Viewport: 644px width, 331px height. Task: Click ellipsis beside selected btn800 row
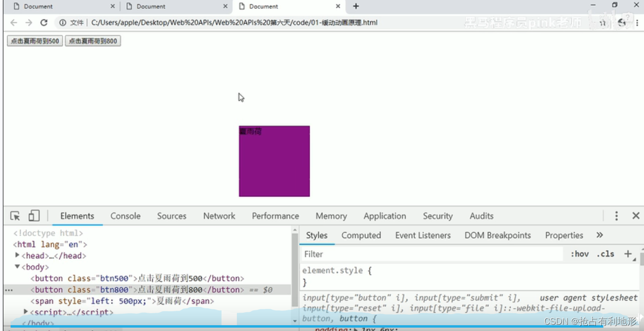click(x=9, y=290)
